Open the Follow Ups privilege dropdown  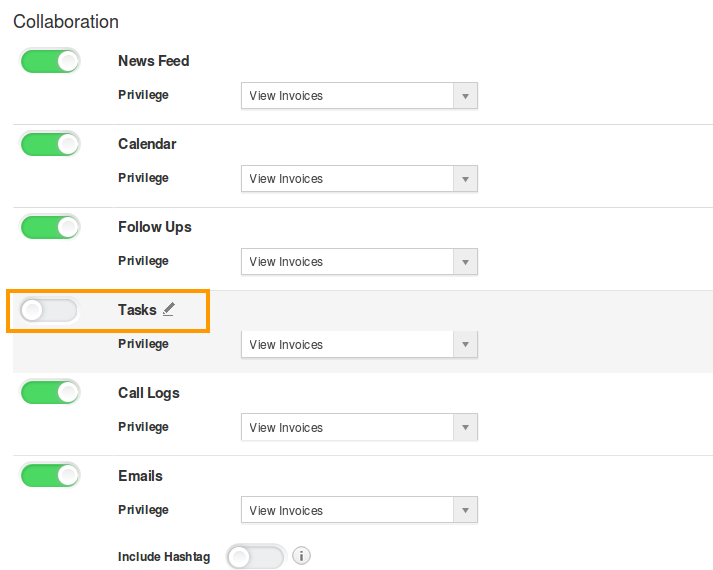(x=359, y=261)
